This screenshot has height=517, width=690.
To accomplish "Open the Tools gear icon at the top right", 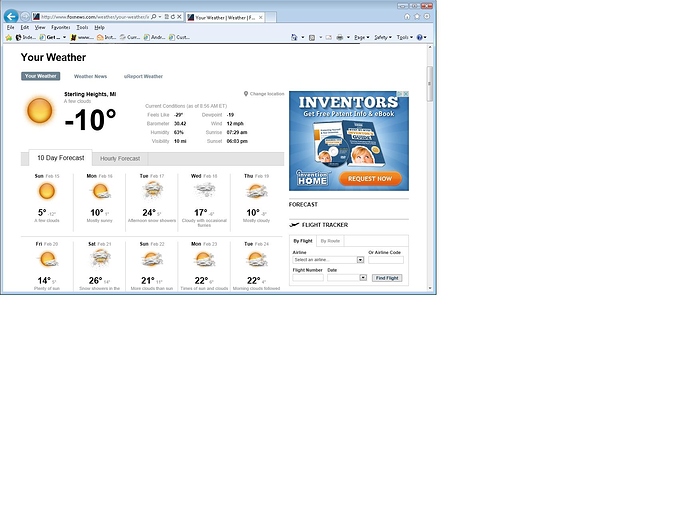I will [x=427, y=17].
